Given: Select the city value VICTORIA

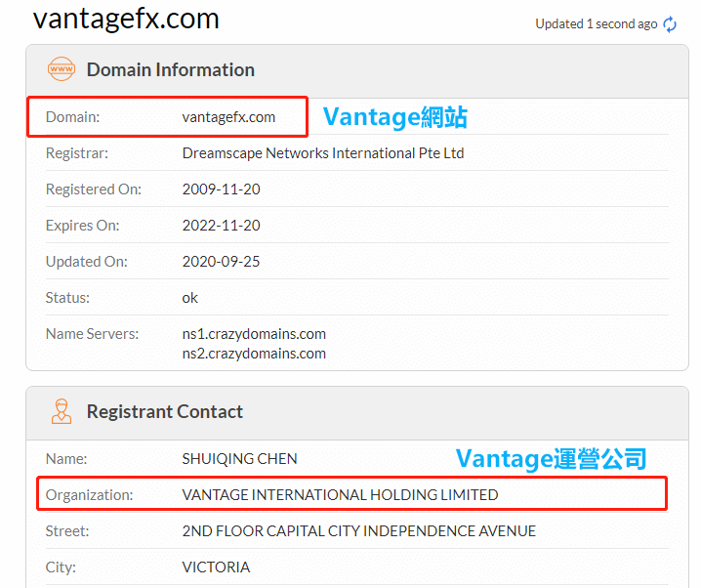Looking at the screenshot, I should point(216,567).
